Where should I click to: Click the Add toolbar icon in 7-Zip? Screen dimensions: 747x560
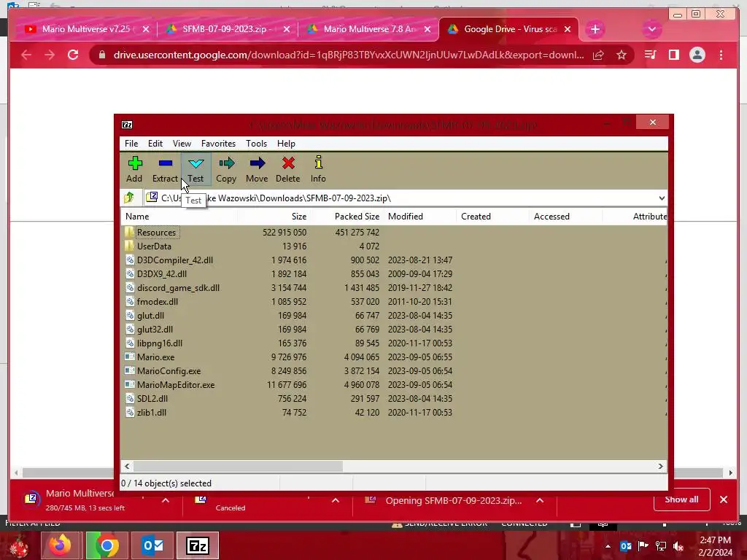pos(134,169)
